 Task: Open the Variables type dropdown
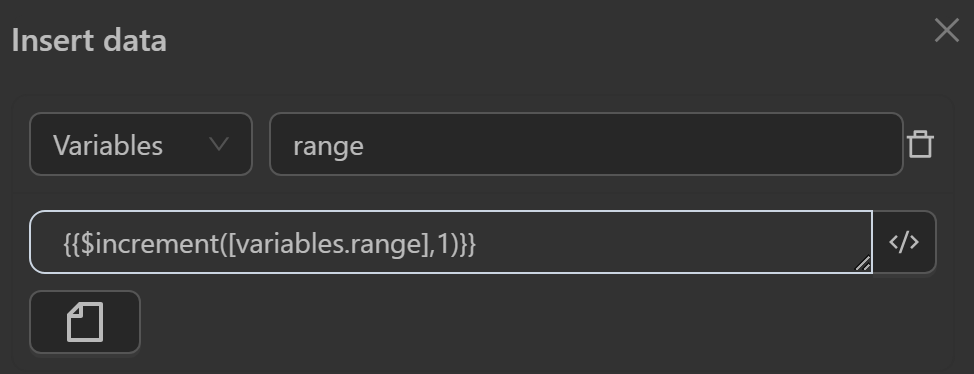[x=141, y=144]
